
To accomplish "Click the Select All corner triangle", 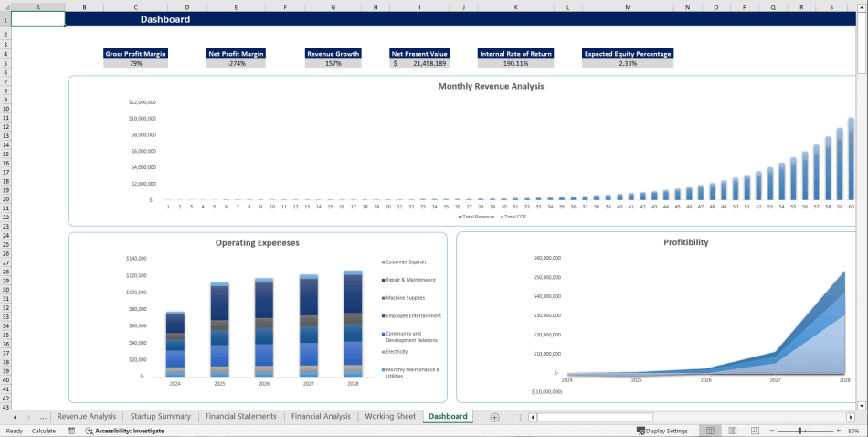I will tap(5, 7).
